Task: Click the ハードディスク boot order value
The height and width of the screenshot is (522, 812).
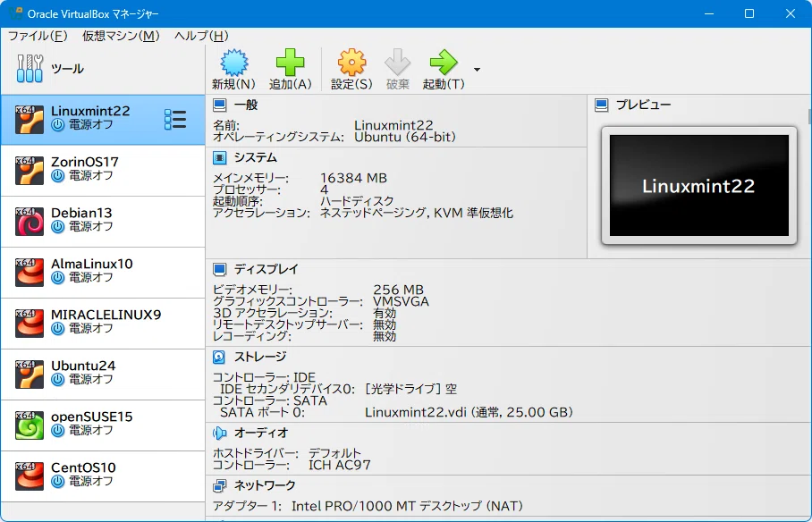Action: click(x=358, y=201)
